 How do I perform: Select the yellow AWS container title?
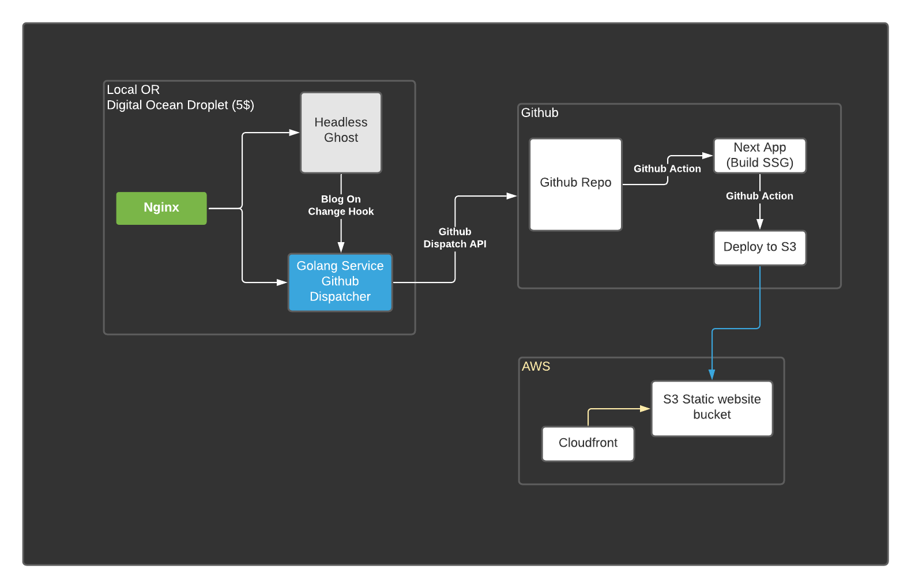pyautogui.click(x=536, y=367)
